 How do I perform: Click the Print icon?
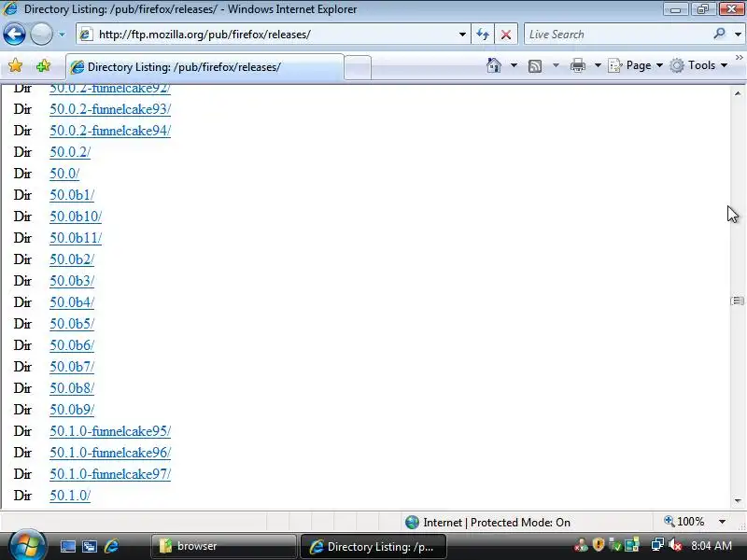(x=578, y=65)
